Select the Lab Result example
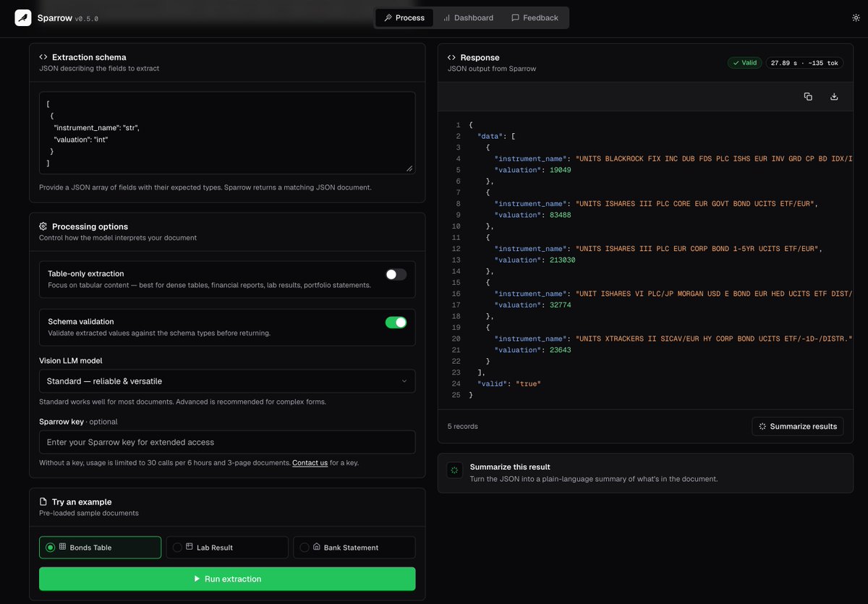 click(x=227, y=548)
